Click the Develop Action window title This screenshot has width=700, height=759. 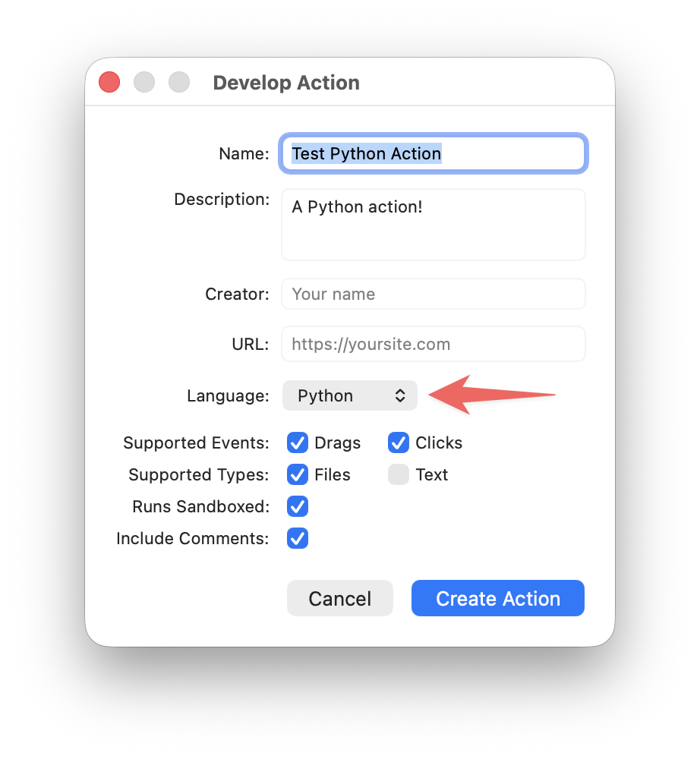click(286, 83)
